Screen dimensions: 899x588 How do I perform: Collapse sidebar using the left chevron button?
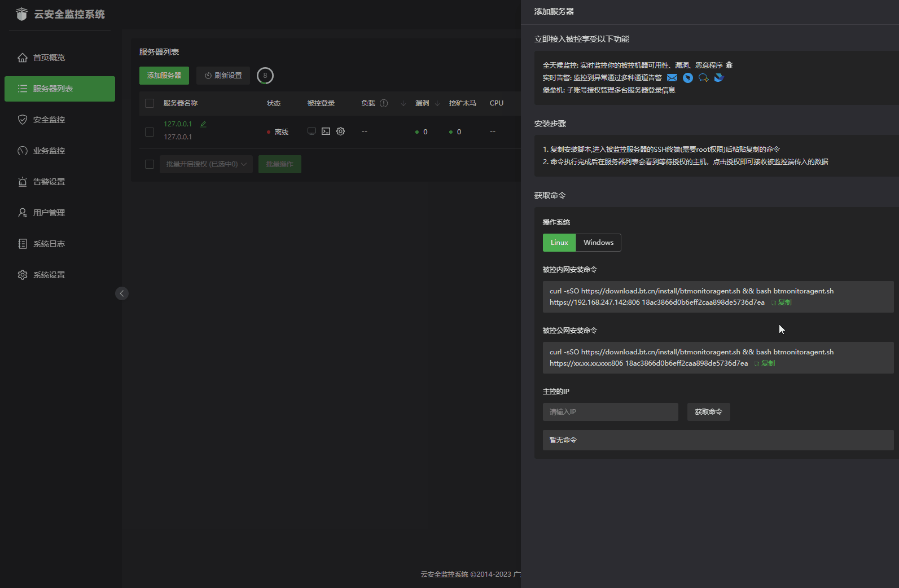coord(122,293)
